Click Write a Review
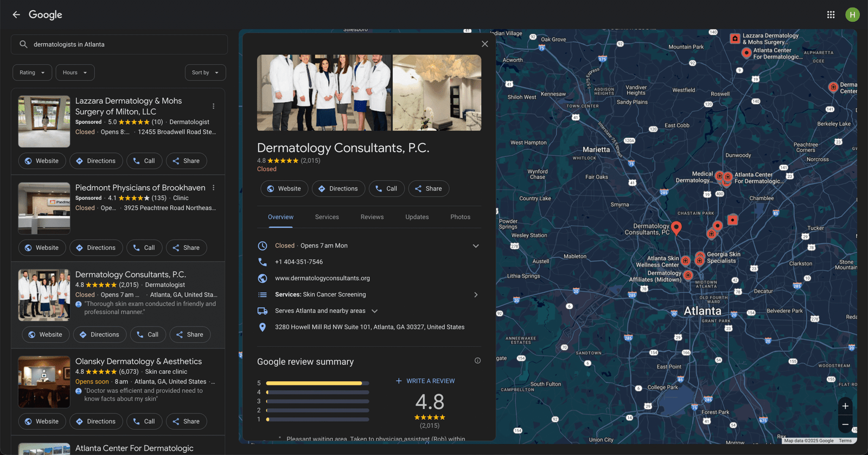Image resolution: width=868 pixels, height=455 pixels. (x=425, y=381)
